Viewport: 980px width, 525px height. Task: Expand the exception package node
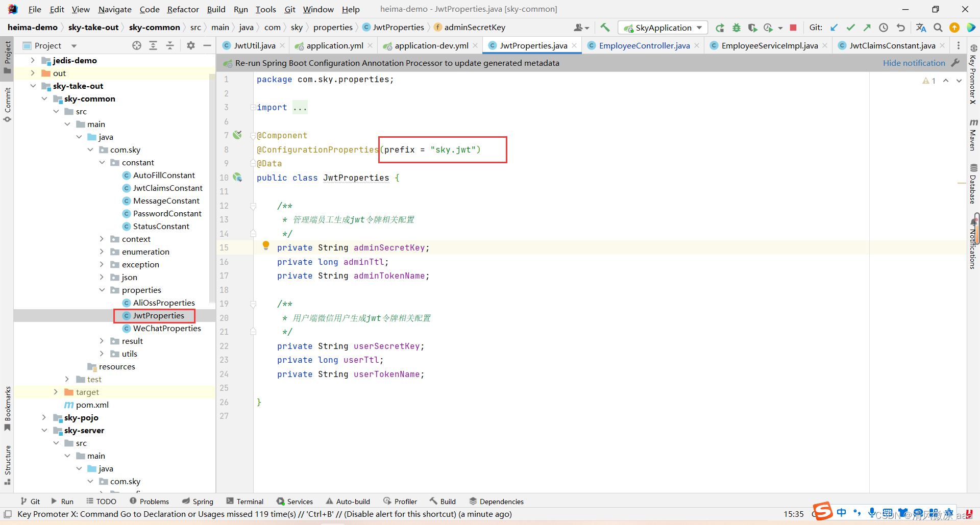(x=102, y=264)
